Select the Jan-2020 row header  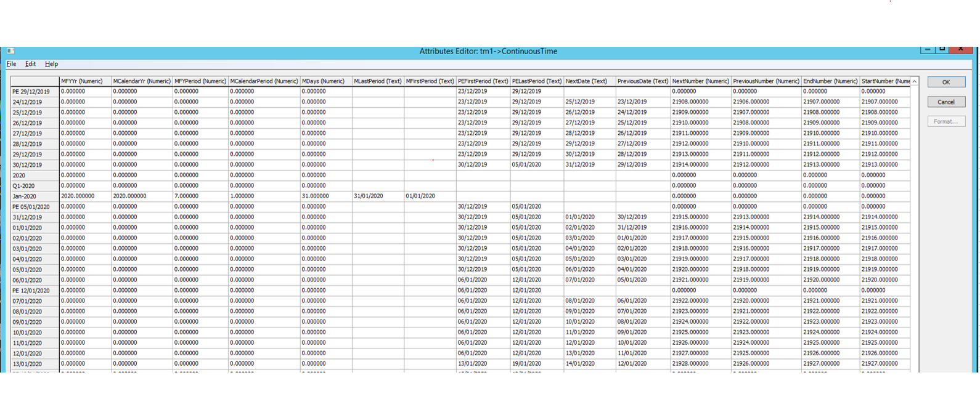[x=35, y=196]
